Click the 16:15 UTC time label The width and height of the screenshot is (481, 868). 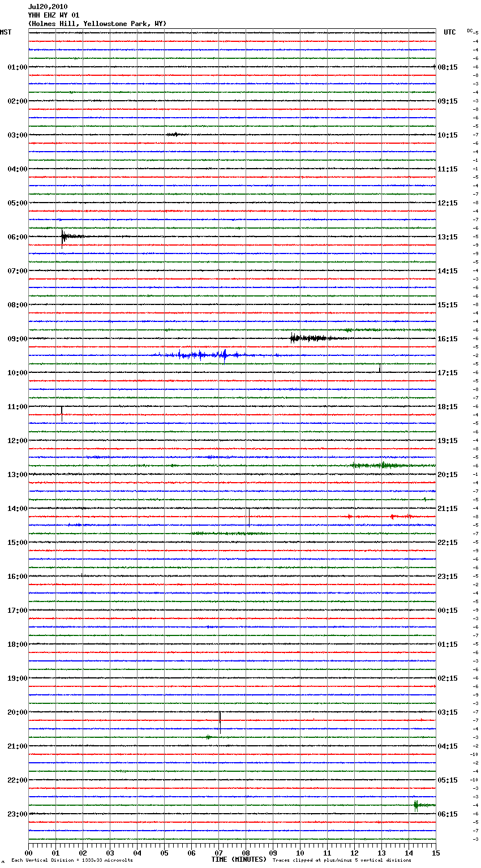(448, 339)
